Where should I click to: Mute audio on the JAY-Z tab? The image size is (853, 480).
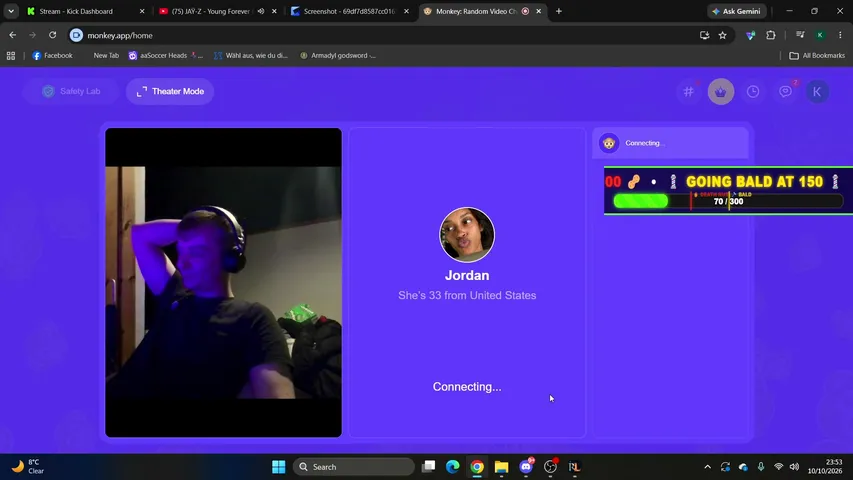click(261, 11)
